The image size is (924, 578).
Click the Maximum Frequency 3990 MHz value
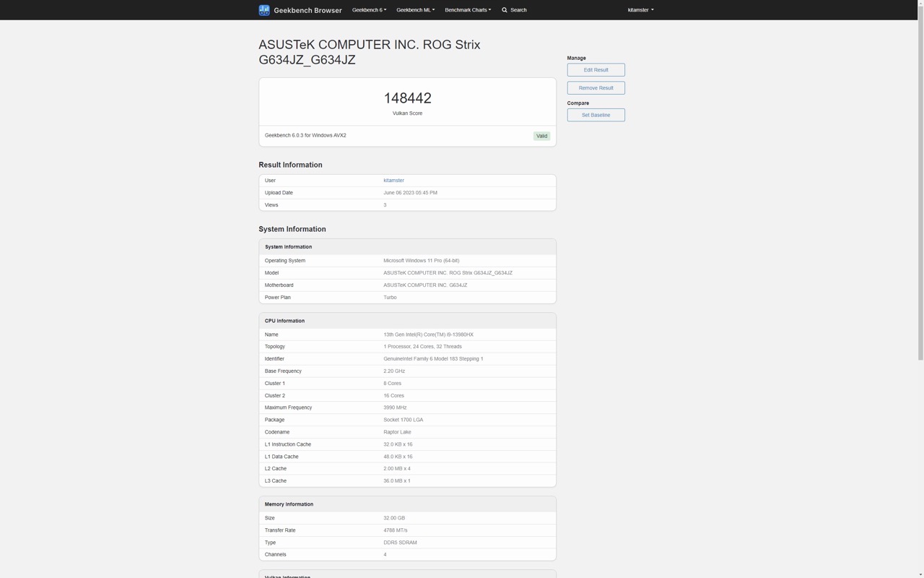point(395,407)
